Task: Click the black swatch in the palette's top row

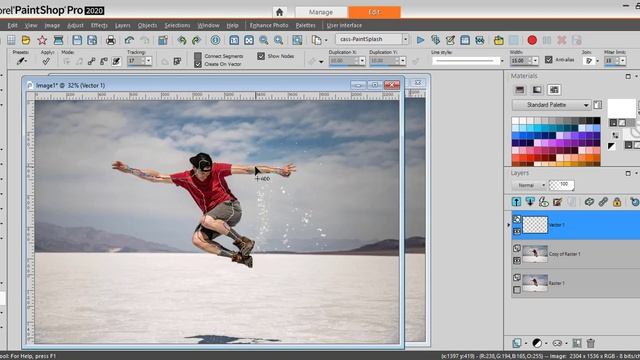Action: click(x=597, y=120)
